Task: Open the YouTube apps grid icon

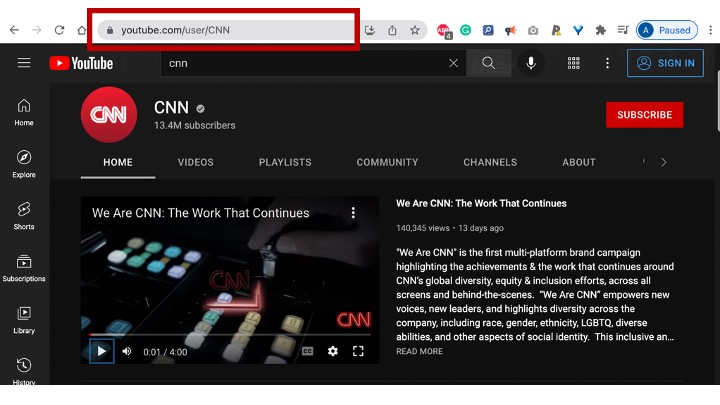Action: (574, 63)
